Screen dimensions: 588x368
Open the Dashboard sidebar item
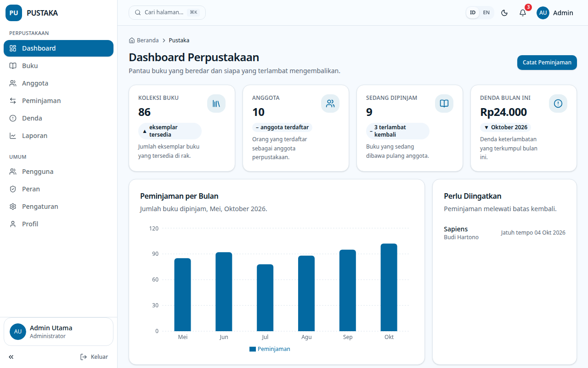point(58,48)
